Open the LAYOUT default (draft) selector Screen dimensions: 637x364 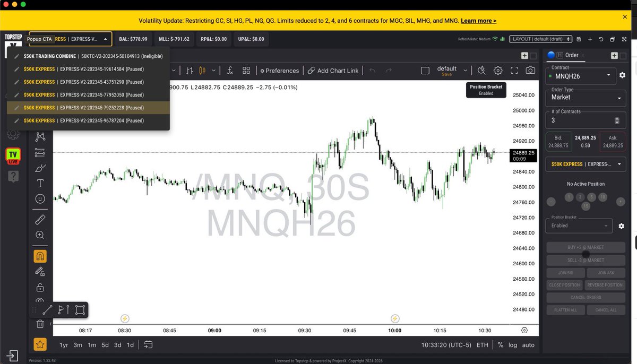(x=540, y=39)
